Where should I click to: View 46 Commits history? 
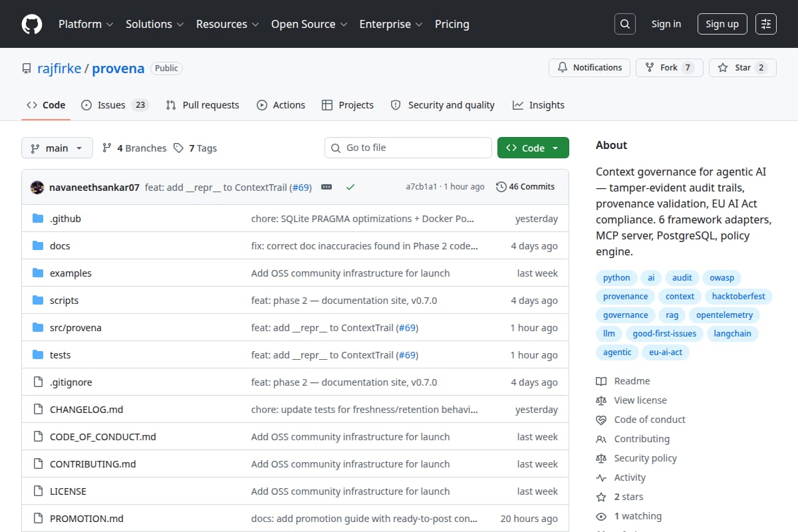(x=525, y=187)
